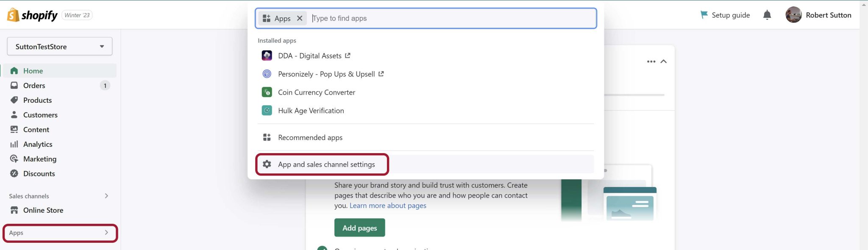This screenshot has width=868, height=250.
Task: Collapse the card with the up chevron
Action: pos(664,61)
